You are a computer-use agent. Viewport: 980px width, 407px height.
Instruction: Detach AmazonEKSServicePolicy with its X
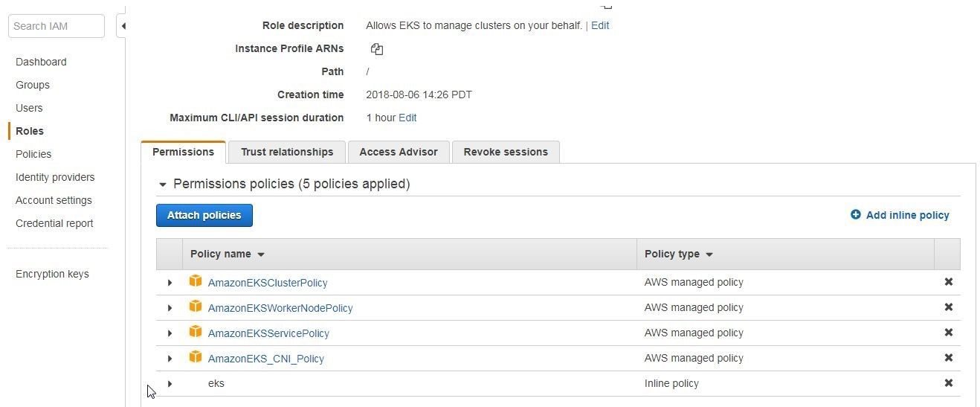[x=948, y=333]
